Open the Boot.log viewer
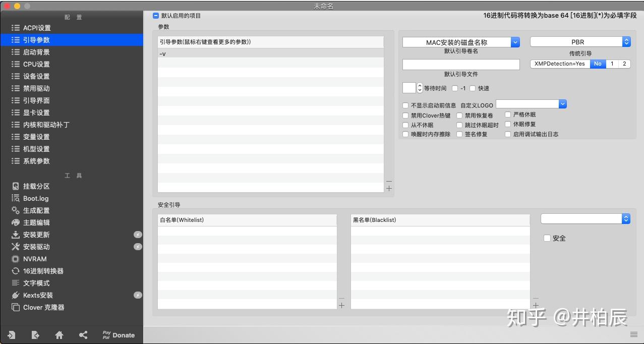This screenshot has width=644, height=344. coord(35,198)
